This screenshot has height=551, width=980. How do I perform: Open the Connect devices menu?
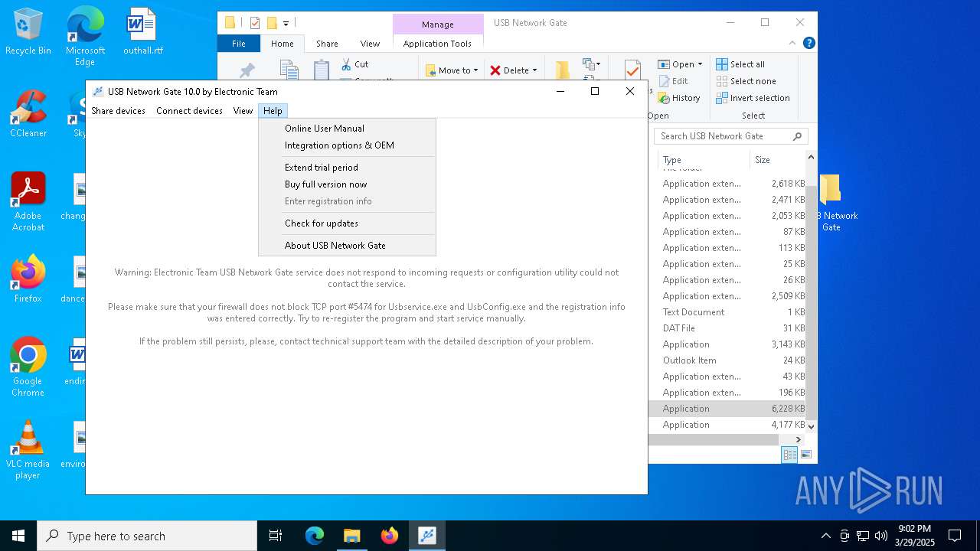[x=189, y=111]
